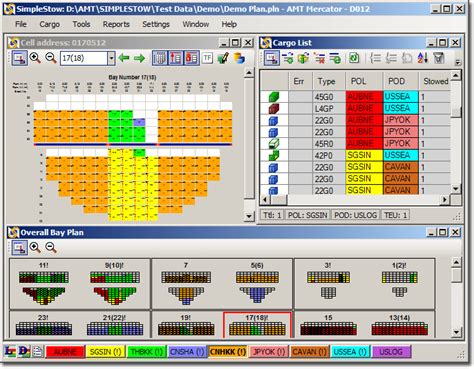Image resolution: width=474 pixels, height=369 pixels.
Task: Click the brown CAVAN (!) port legend swatch
Action: (x=309, y=352)
